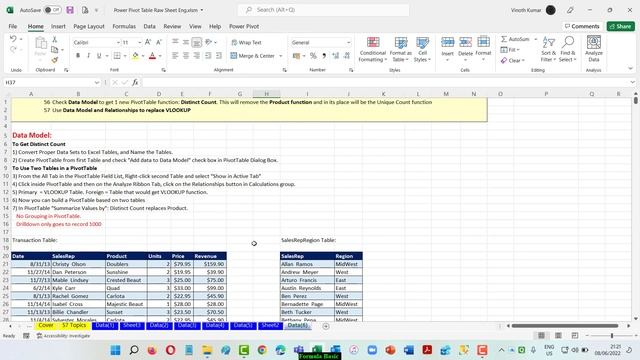Viewport: 640px width, 360px height.
Task: Apply Comma Style number format
Action: coord(324,56)
